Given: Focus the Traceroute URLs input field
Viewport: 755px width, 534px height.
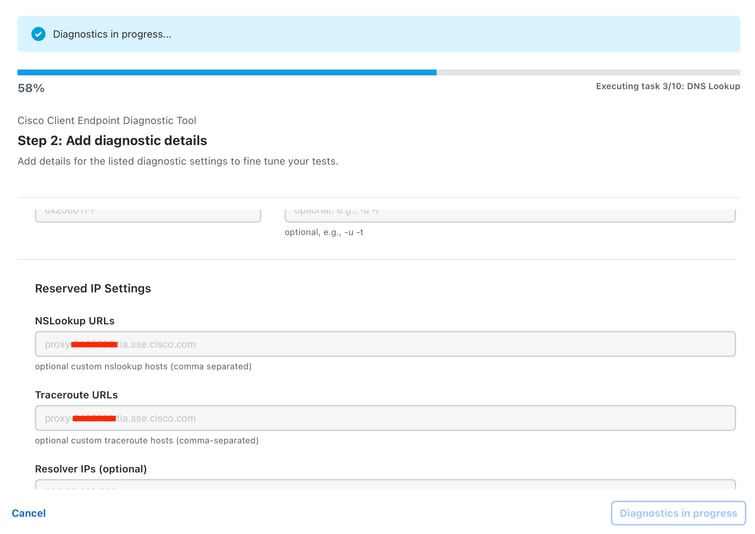Looking at the screenshot, I should (385, 418).
